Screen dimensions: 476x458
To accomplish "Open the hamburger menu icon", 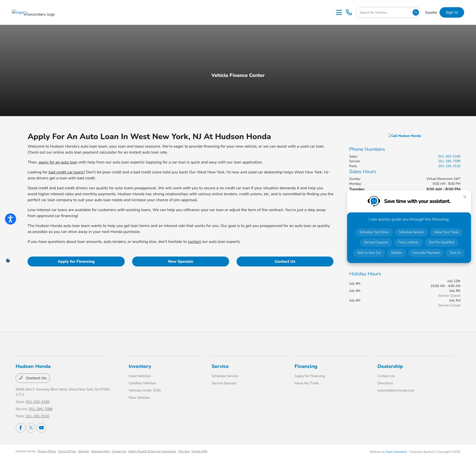I will (339, 12).
